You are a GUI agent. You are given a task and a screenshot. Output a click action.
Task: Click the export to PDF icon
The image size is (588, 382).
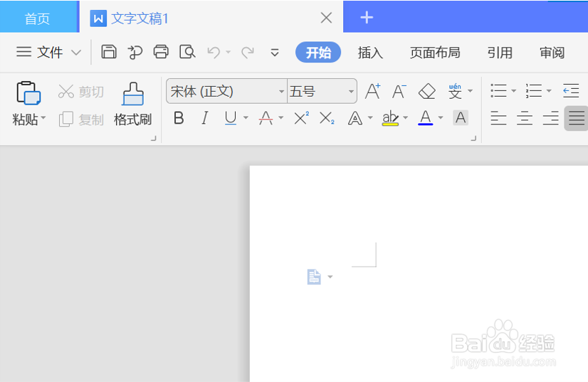(135, 52)
